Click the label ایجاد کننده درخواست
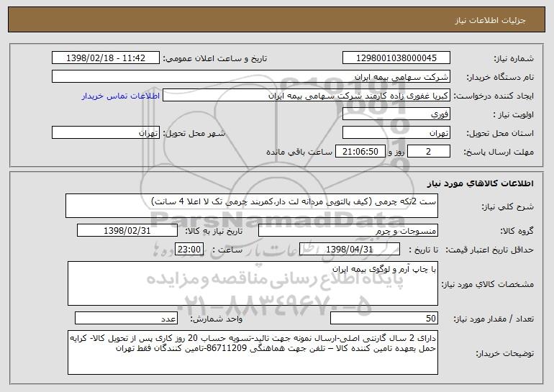Screen dimensions: 554x392 pyautogui.click(x=494, y=96)
